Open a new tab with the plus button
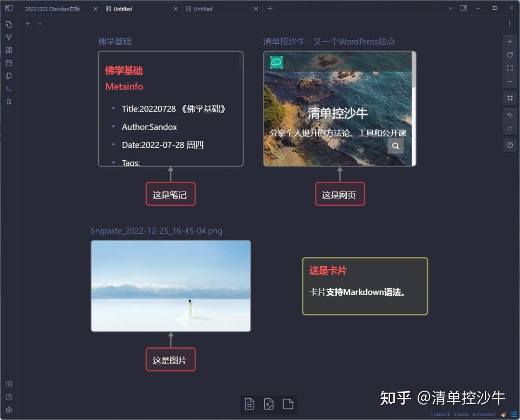This screenshot has height=420, width=520. [270, 8]
